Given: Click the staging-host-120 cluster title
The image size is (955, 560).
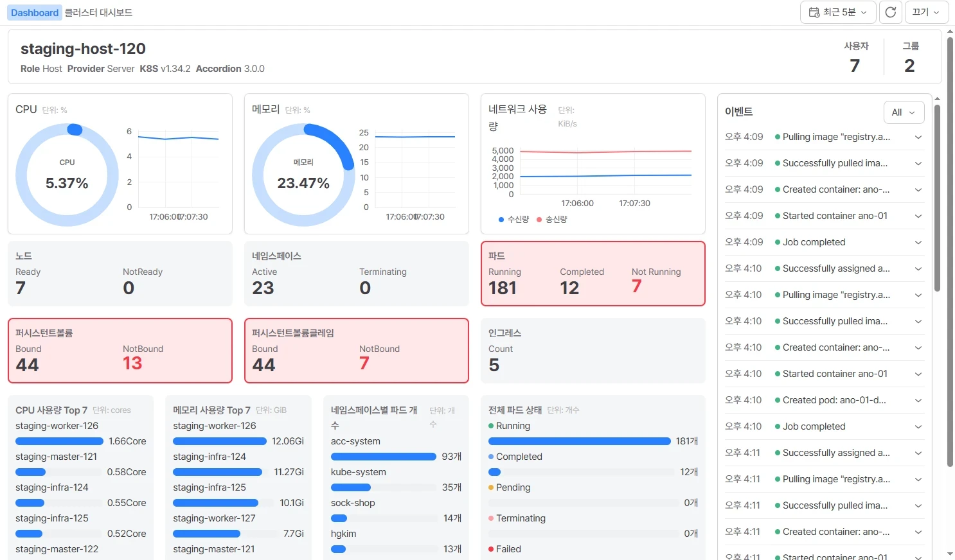Looking at the screenshot, I should 83,49.
